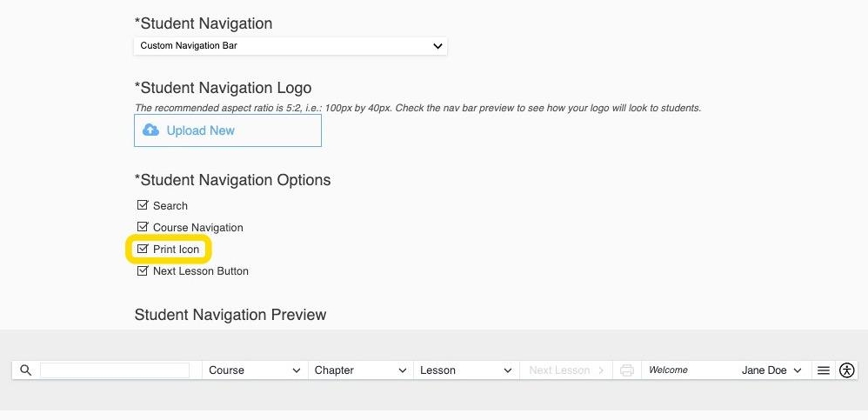Open the Jane Doe user menu

point(771,370)
